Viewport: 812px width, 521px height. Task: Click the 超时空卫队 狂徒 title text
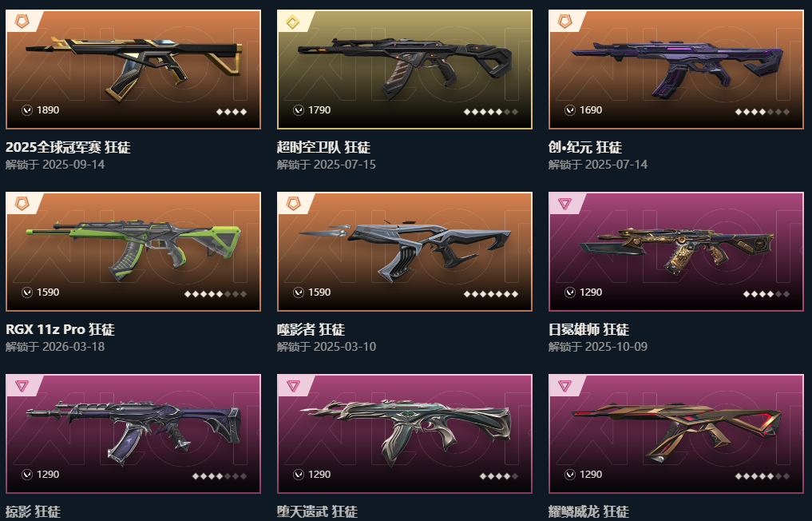click(323, 147)
